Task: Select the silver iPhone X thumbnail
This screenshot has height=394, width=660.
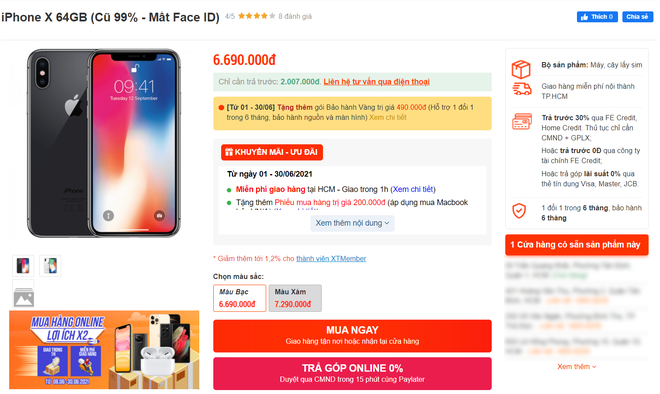Action: [50, 266]
